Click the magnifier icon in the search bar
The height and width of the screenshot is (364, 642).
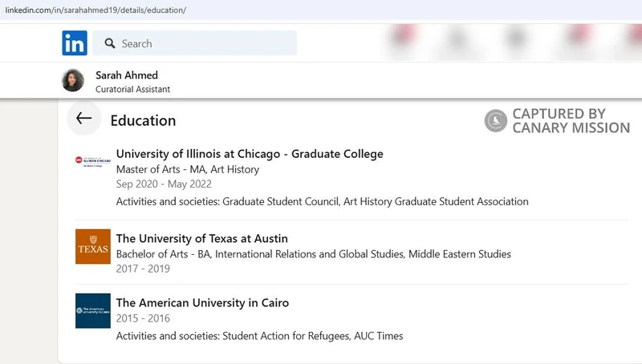[110, 43]
